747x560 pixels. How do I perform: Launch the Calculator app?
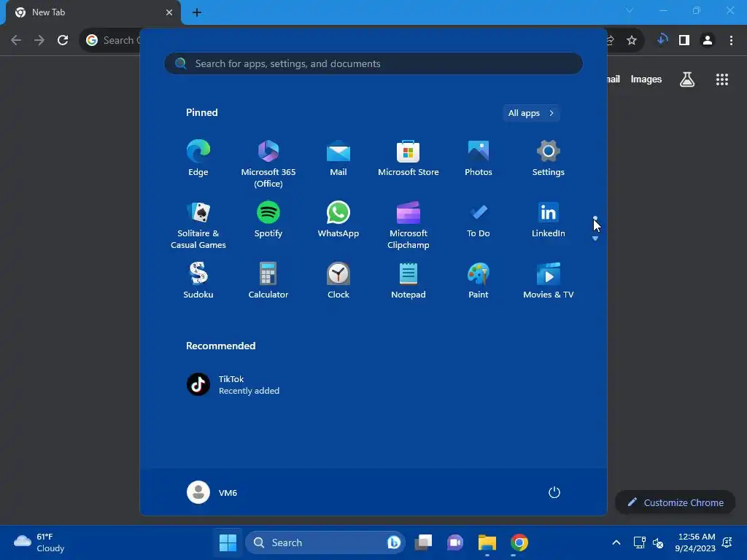[268, 281]
